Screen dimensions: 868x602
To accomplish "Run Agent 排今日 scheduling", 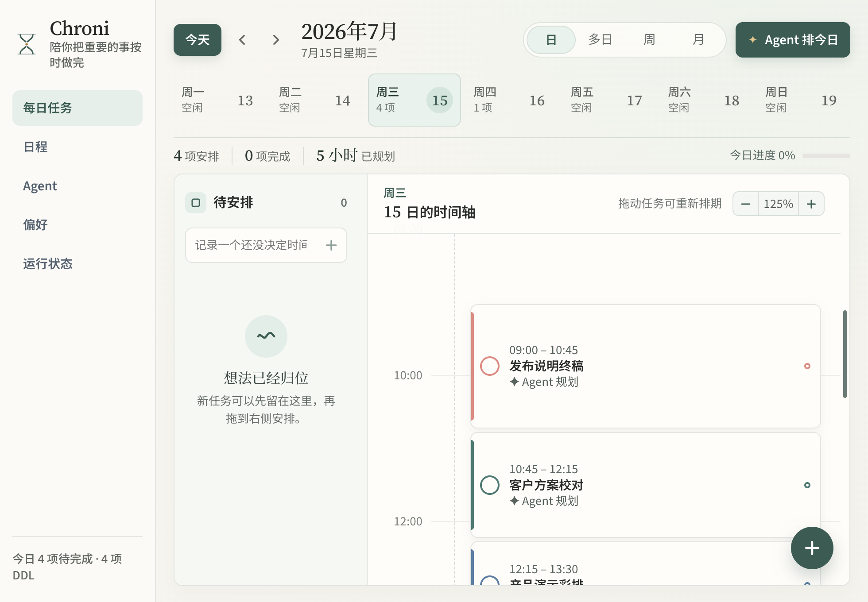I will click(x=793, y=40).
